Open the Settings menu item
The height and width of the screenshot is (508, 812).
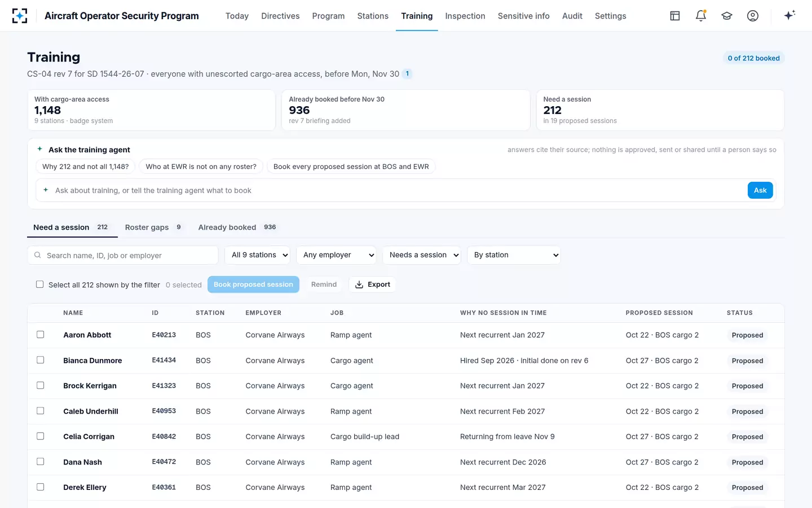tap(611, 16)
